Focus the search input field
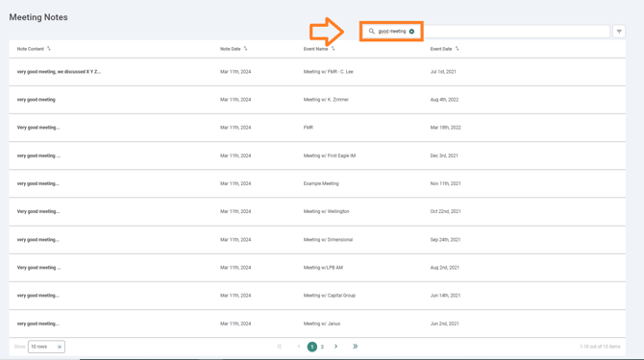The height and width of the screenshot is (360, 644). [x=484, y=31]
